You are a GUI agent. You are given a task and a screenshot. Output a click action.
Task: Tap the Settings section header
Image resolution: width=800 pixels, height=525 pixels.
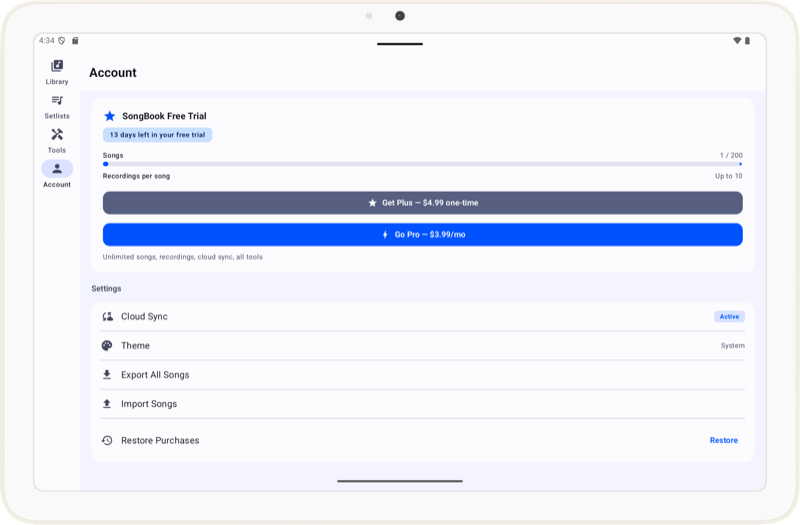(x=106, y=288)
